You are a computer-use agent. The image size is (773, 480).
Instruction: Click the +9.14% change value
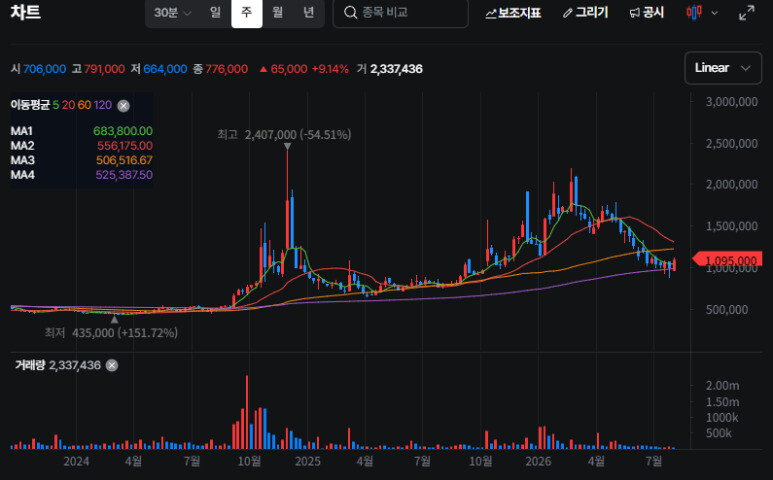[330, 69]
